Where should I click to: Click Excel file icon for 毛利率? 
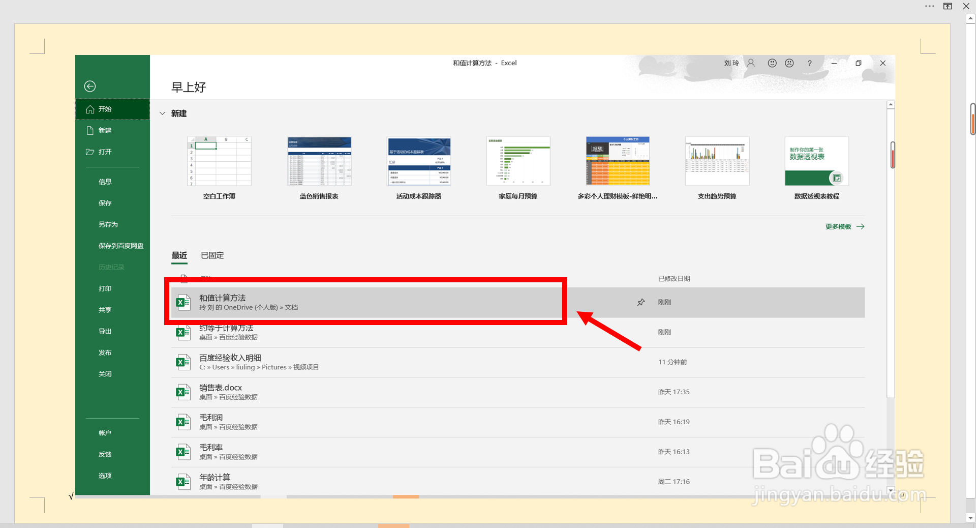click(183, 452)
